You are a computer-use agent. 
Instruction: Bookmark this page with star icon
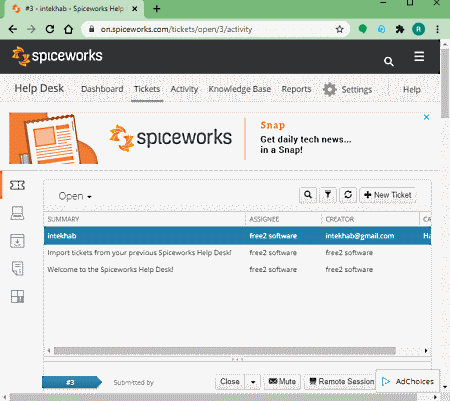point(339,29)
